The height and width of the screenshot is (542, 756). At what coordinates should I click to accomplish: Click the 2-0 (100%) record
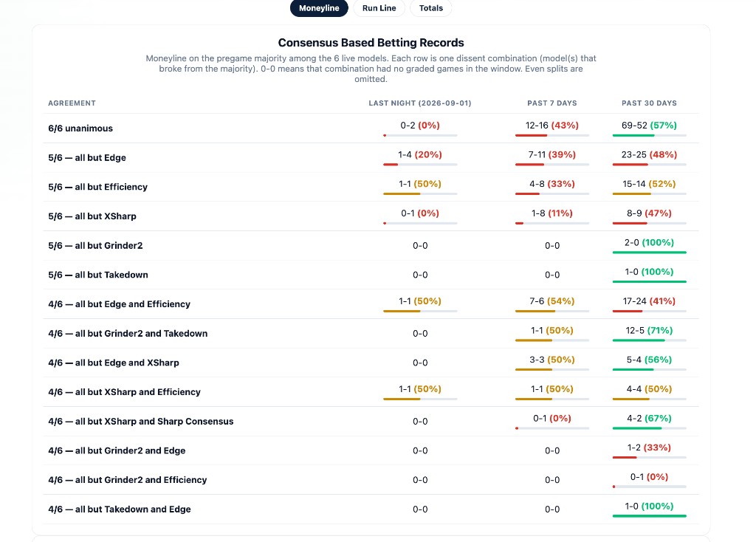(649, 242)
